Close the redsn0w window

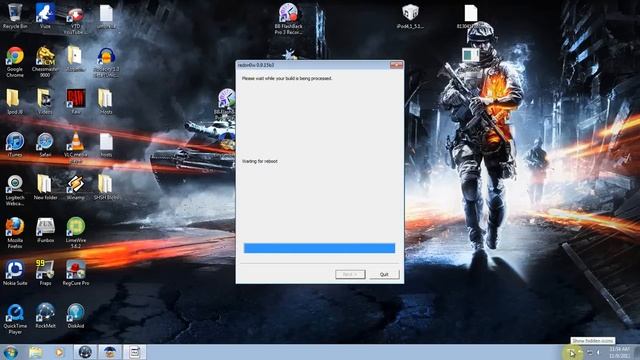point(396,65)
